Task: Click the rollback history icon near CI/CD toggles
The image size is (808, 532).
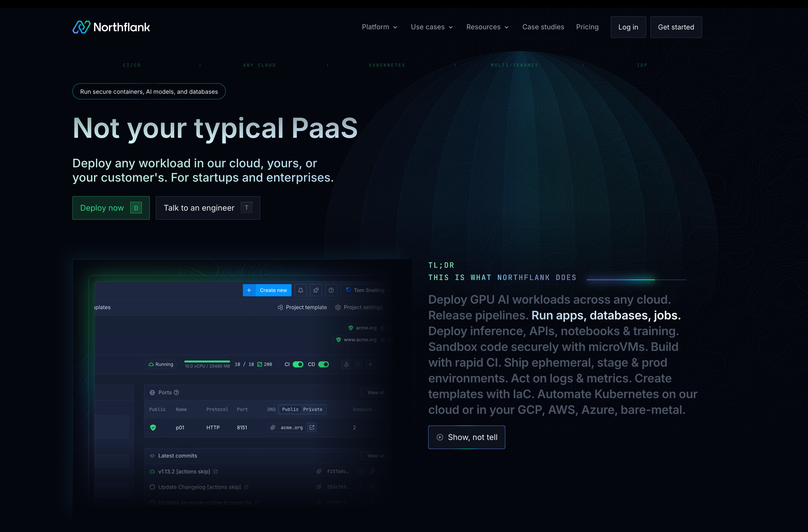Action: click(346, 364)
